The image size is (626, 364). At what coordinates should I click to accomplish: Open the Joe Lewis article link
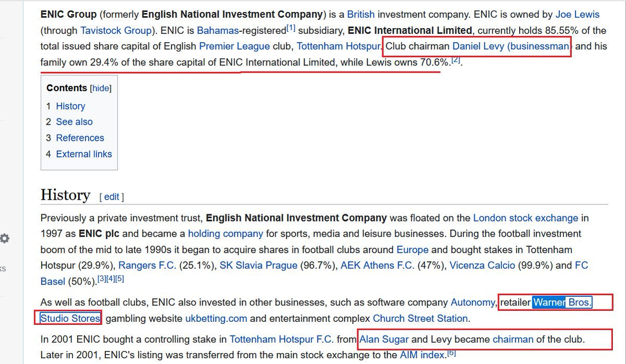tap(577, 15)
